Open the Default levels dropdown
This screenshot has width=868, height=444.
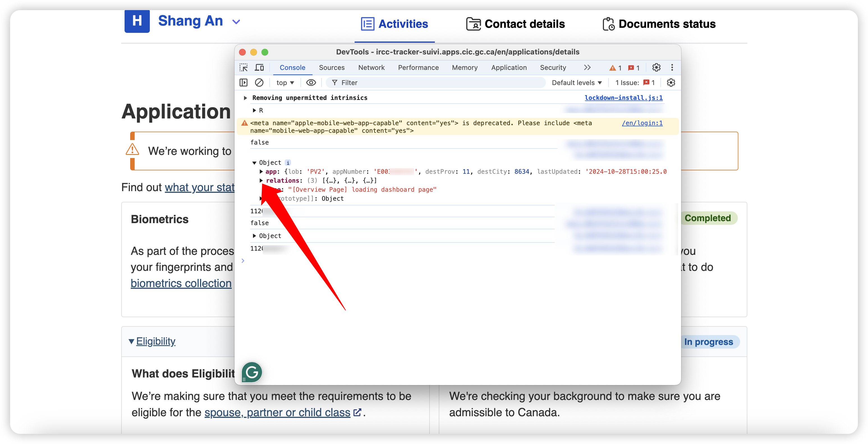point(577,83)
